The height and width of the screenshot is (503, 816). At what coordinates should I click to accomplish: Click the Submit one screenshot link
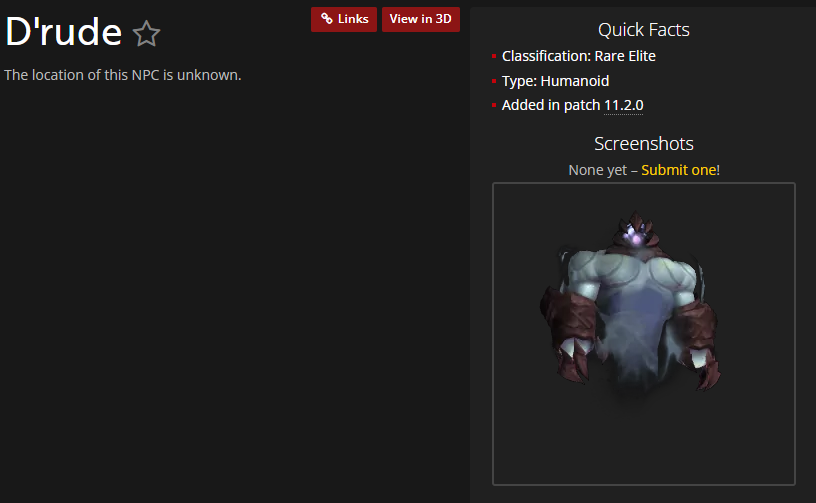679,170
